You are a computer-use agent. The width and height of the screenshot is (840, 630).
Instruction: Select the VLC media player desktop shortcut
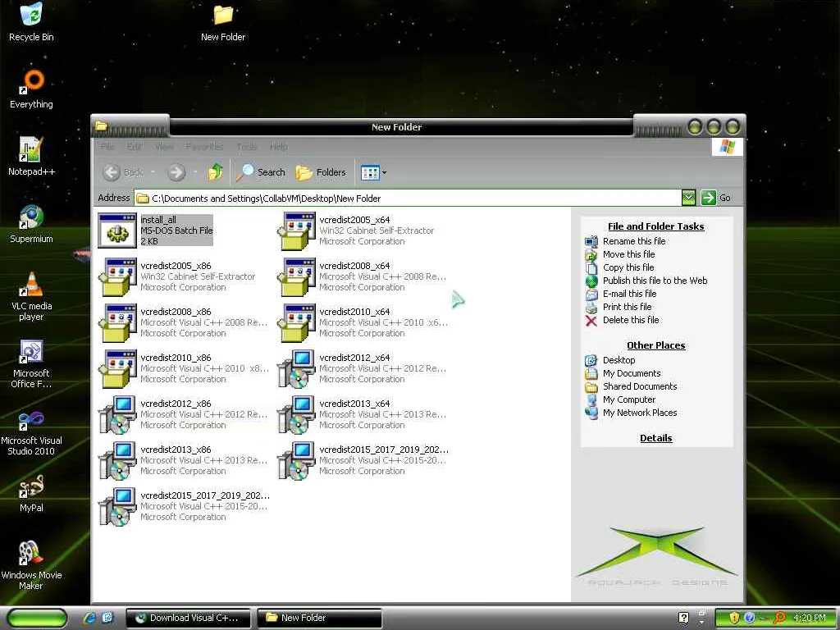point(31,296)
